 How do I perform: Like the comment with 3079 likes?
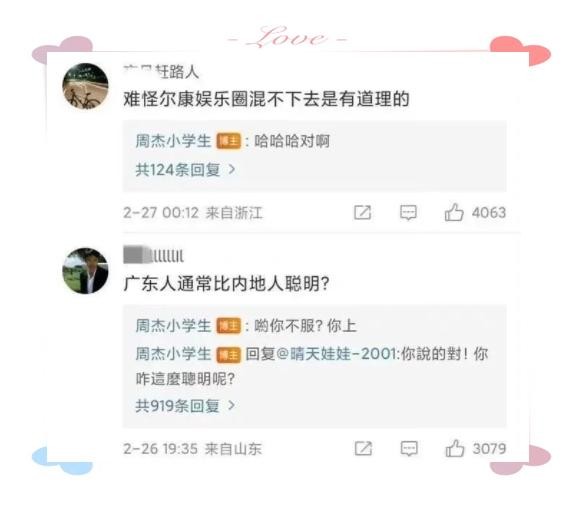(x=455, y=448)
